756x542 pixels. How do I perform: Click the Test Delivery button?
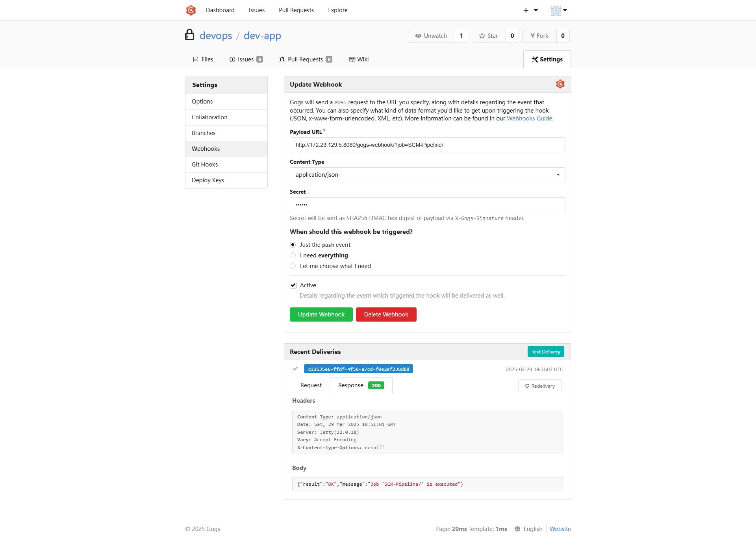tap(545, 352)
